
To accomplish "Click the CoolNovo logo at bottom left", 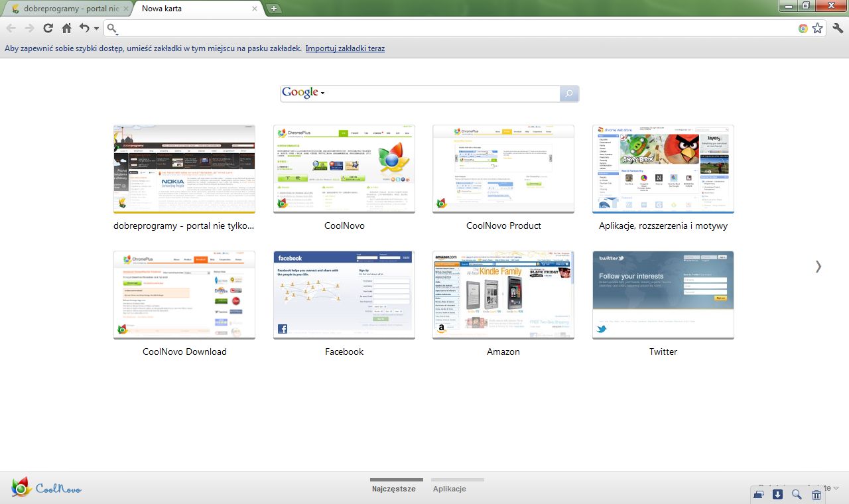I will (46, 487).
